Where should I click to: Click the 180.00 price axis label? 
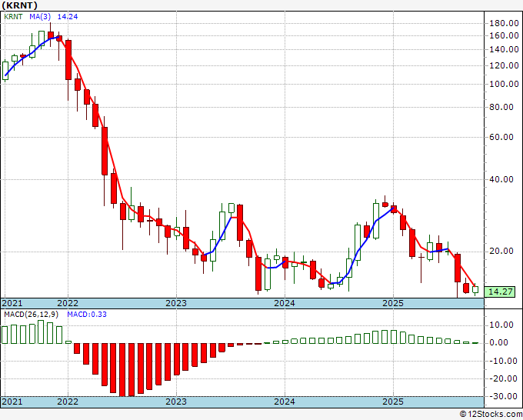pyautogui.click(x=504, y=23)
